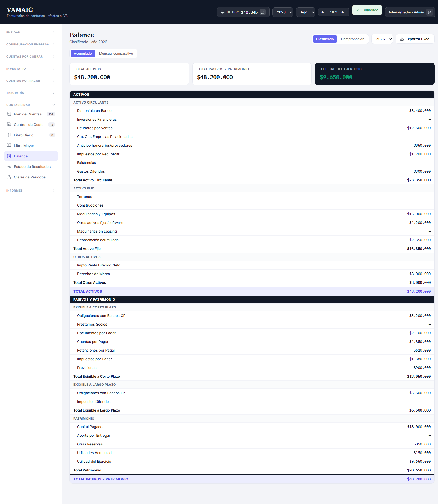
Task: Expand the Inventario section
Action: pyautogui.click(x=31, y=69)
